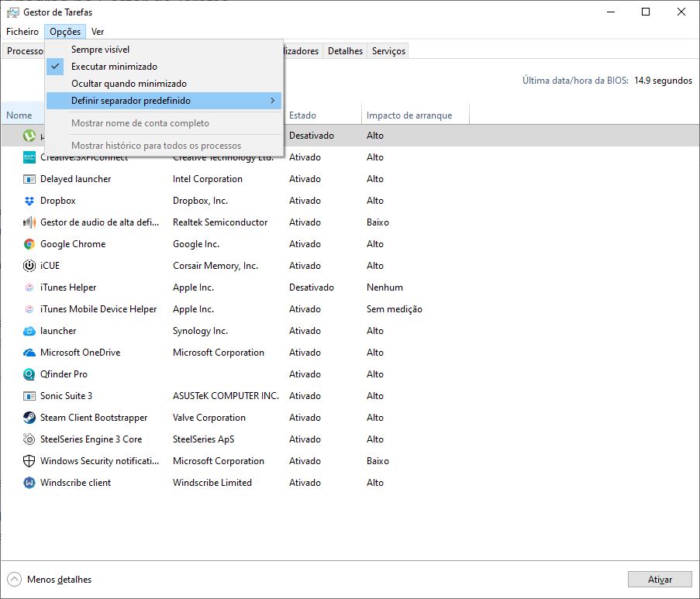Click the Microsoft OneDrive name text

81,353
